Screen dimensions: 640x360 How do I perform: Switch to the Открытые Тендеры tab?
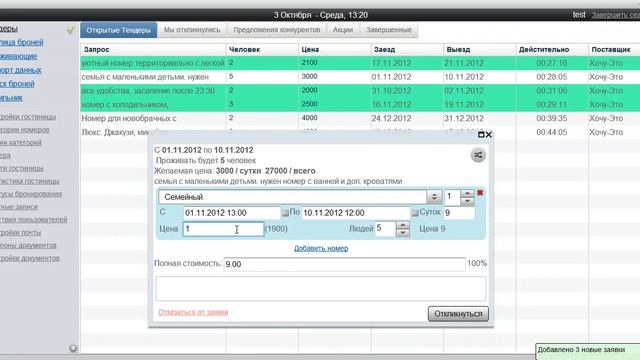(118, 30)
